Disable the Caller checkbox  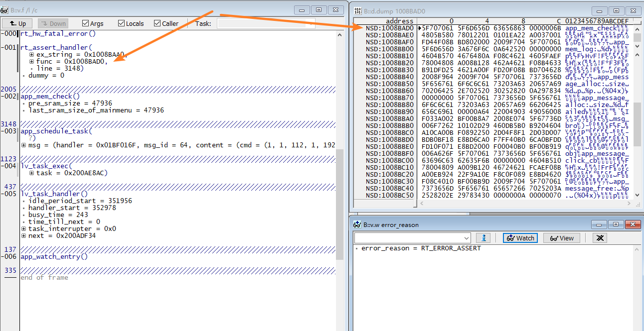158,23
